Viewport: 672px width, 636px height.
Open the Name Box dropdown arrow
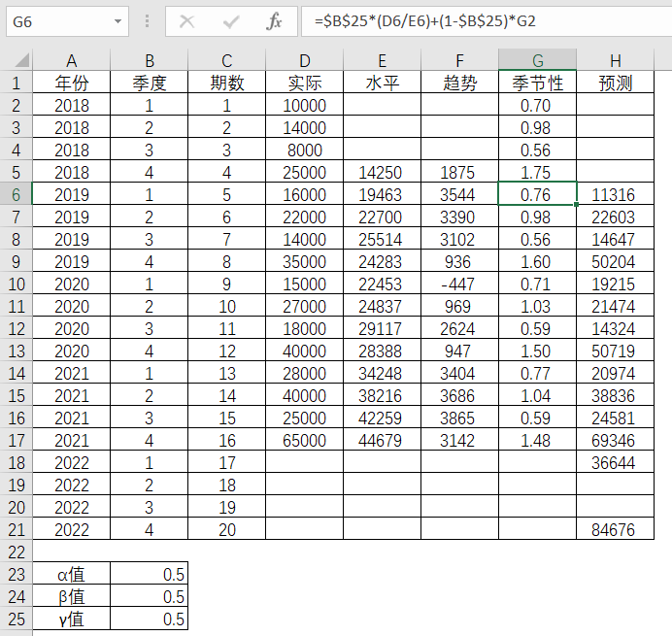[118, 20]
